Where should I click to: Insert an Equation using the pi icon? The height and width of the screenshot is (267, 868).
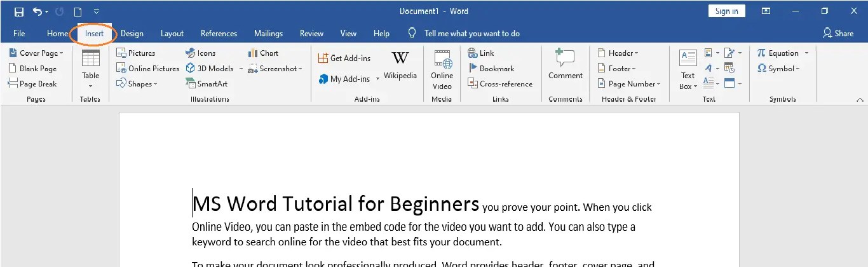[761, 53]
